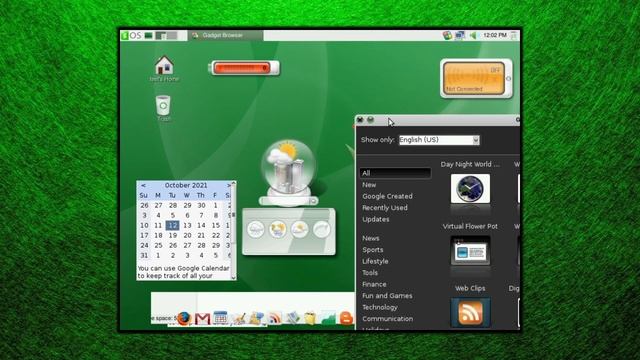
Task: Select the Lifestyle category
Action: click(375, 261)
